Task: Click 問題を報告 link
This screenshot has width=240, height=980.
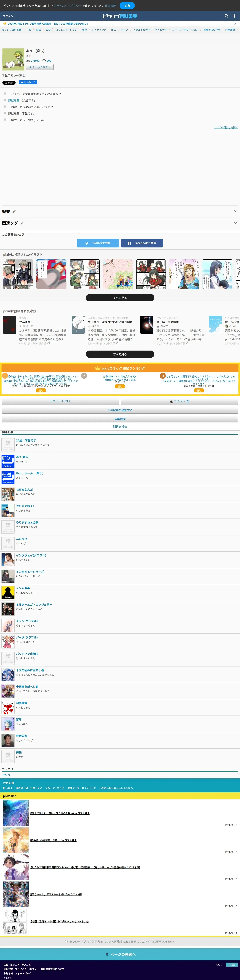Action: point(120,427)
